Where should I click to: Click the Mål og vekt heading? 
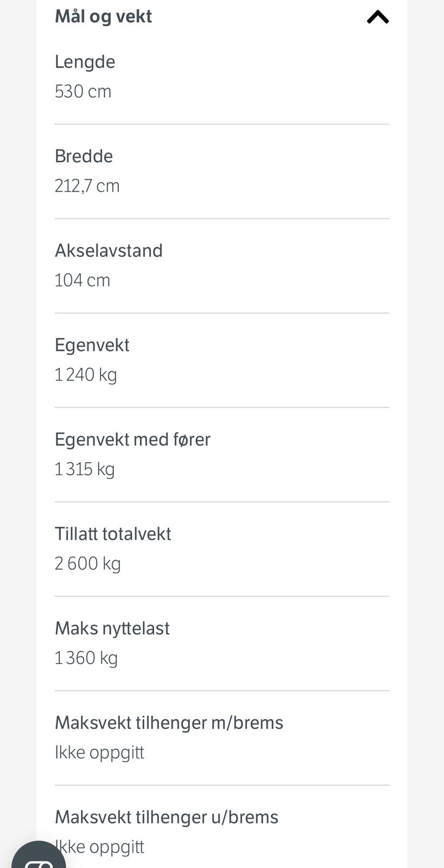103,16
